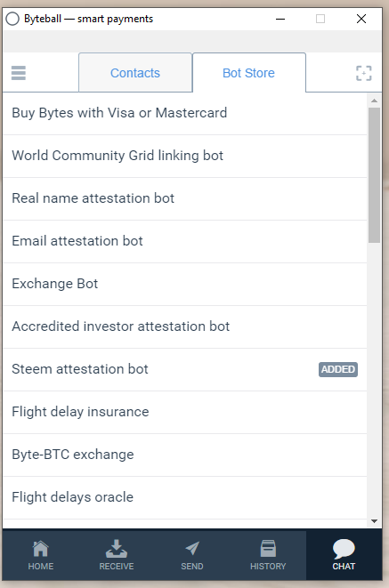Open the hamburger menu icon

coord(19,73)
